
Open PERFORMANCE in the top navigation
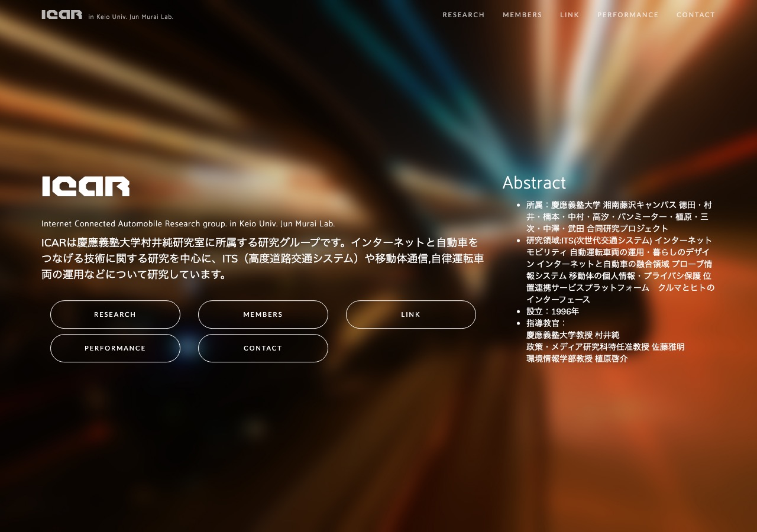(x=627, y=15)
